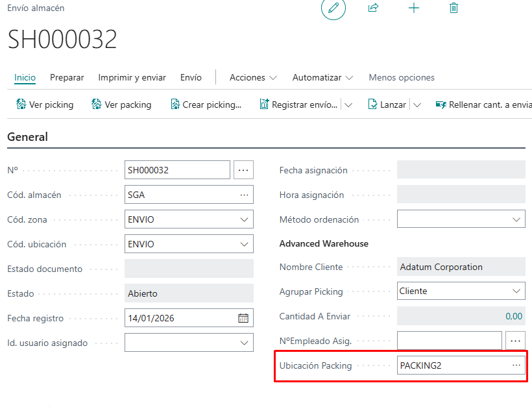Image resolution: width=532 pixels, height=407 pixels.
Task: Expand Id. usuario asignado dropdown
Action: pyautogui.click(x=244, y=343)
